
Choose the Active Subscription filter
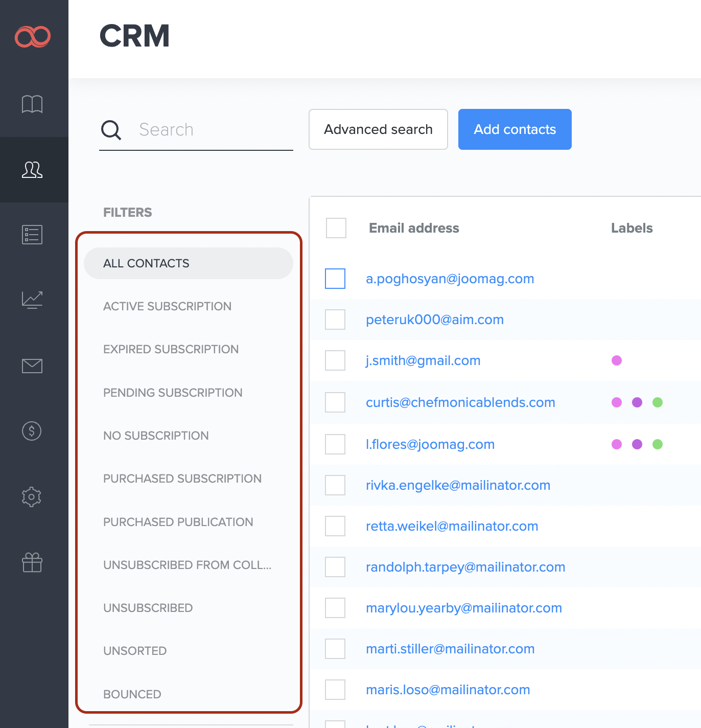167,306
